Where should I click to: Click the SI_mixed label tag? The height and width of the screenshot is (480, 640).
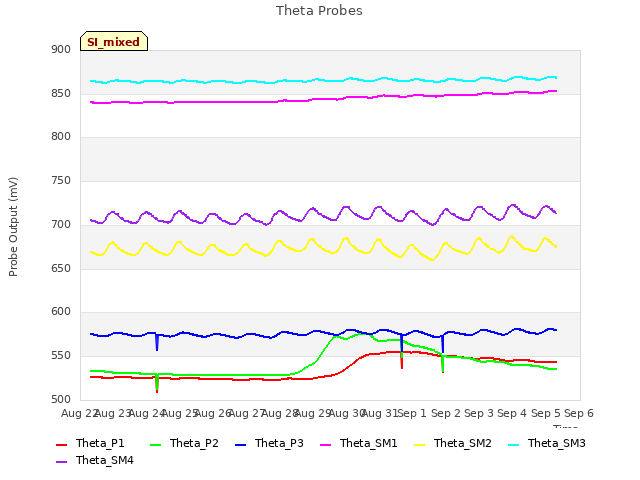(114, 42)
